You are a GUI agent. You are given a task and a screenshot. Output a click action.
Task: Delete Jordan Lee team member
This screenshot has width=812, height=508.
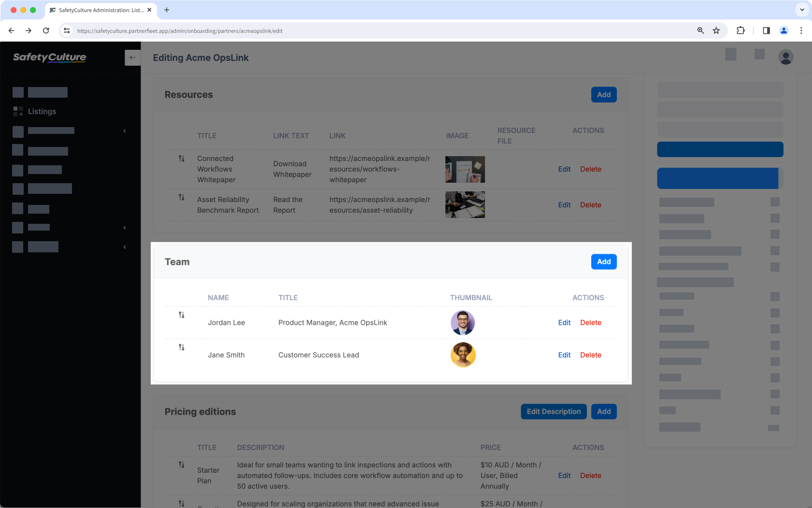pyautogui.click(x=591, y=322)
